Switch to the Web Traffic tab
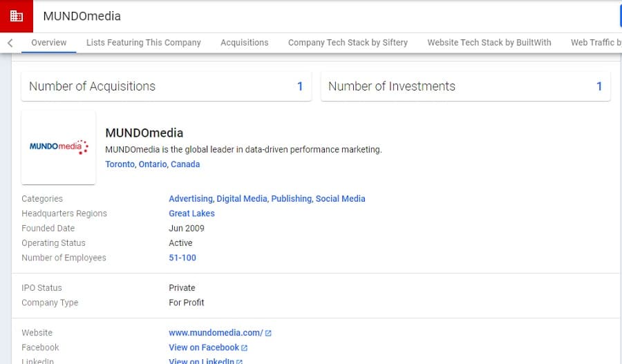Image resolution: width=622 pixels, height=364 pixels. [596, 42]
